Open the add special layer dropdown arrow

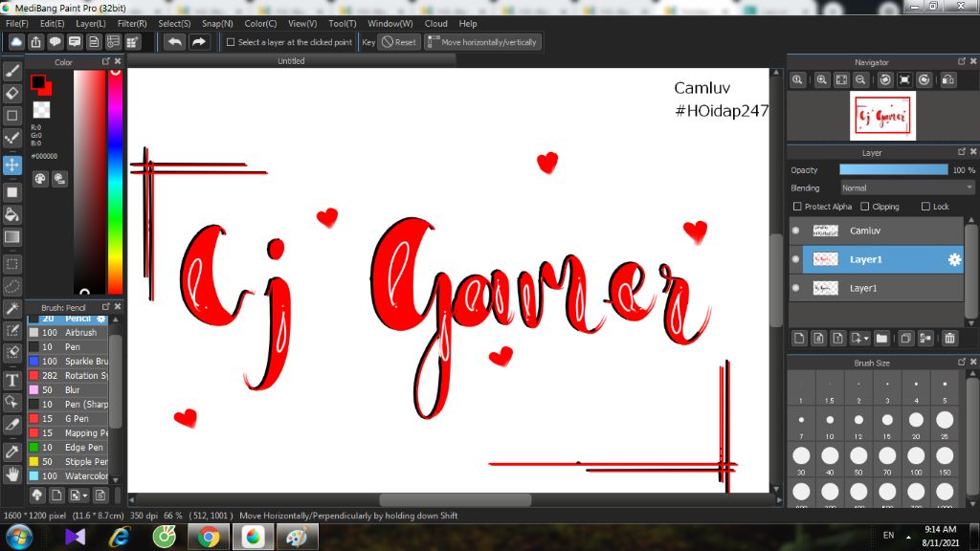click(x=866, y=338)
